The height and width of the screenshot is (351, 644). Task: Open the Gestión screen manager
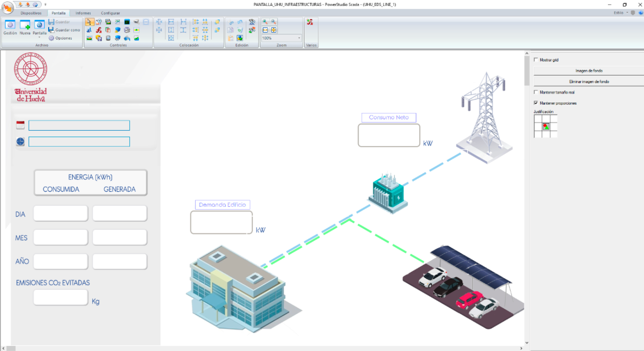tap(10, 27)
